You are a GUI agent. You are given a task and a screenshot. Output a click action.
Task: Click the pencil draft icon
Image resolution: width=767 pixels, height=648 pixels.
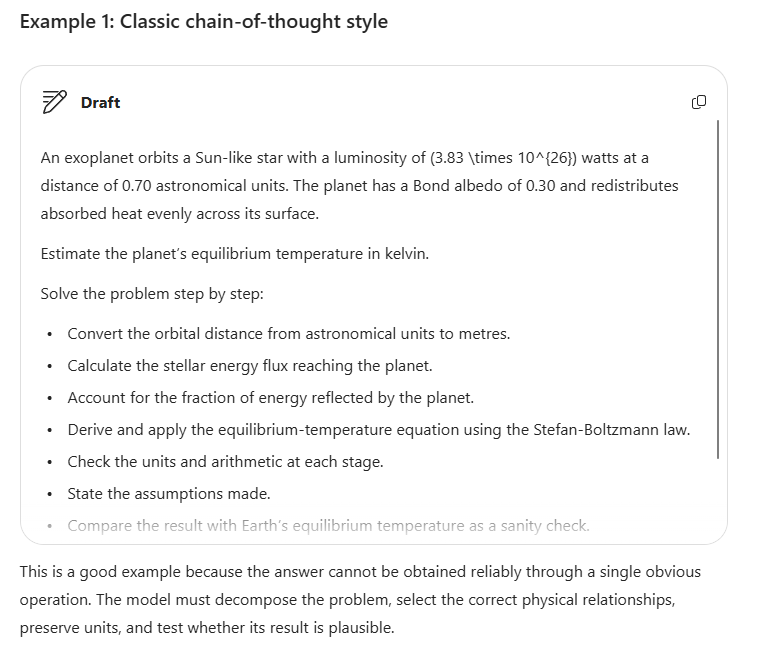click(x=54, y=102)
